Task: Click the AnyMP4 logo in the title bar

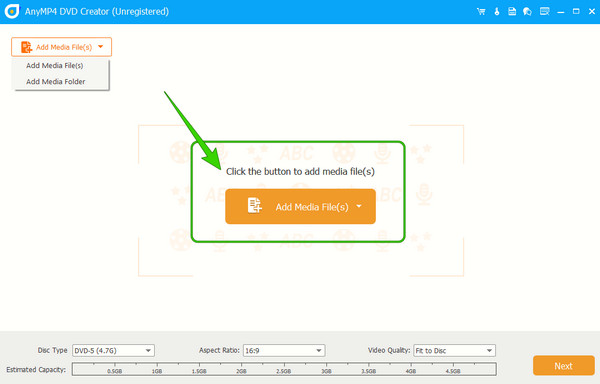Action: click(x=12, y=11)
